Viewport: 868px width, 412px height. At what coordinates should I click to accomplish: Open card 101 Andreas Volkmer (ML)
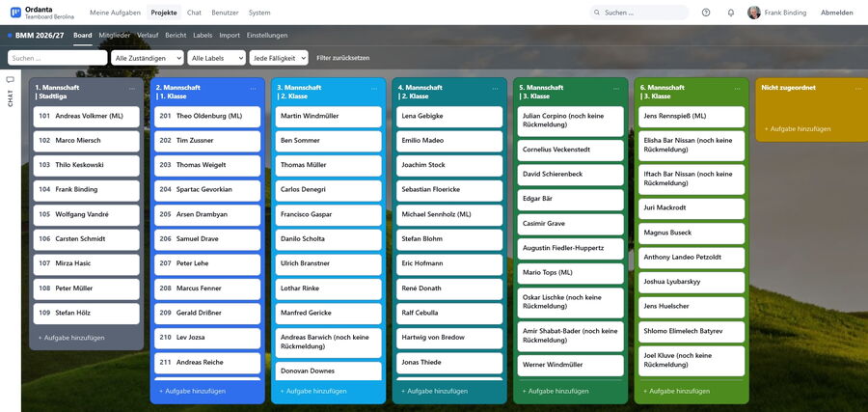[x=87, y=117]
